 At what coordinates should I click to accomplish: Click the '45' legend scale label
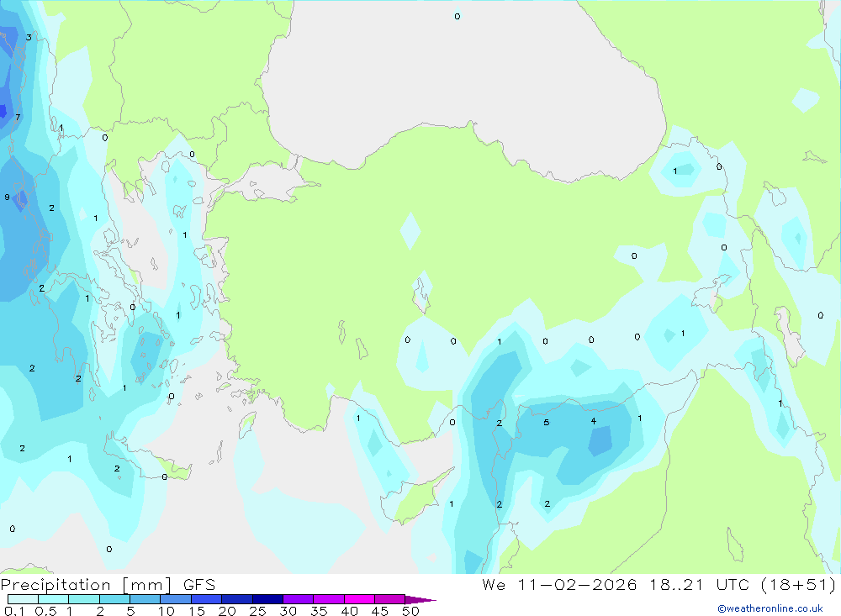(380, 611)
